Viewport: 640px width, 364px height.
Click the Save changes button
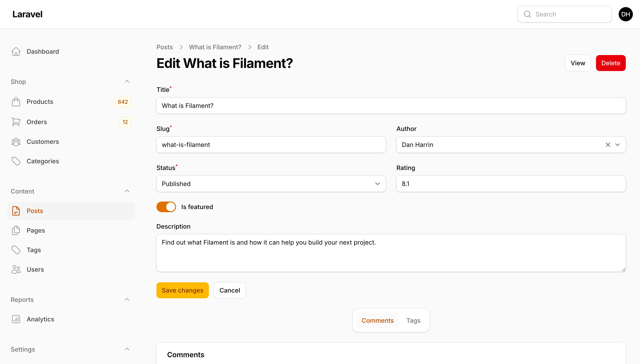(x=183, y=290)
